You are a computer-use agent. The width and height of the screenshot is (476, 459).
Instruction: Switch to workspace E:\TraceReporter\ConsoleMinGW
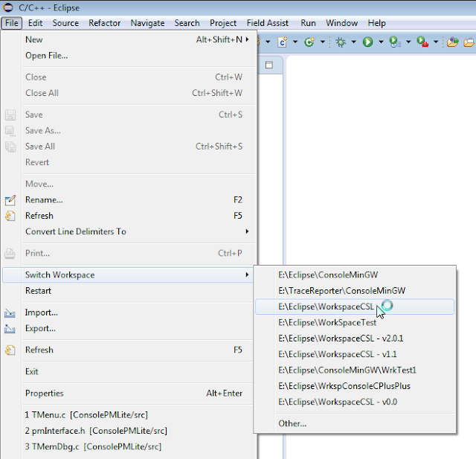[x=355, y=291]
